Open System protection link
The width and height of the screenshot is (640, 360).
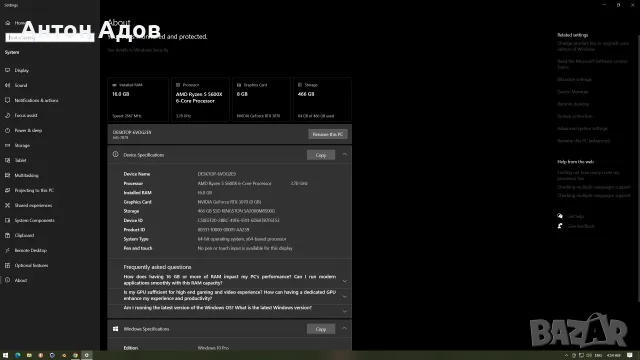click(x=575, y=116)
